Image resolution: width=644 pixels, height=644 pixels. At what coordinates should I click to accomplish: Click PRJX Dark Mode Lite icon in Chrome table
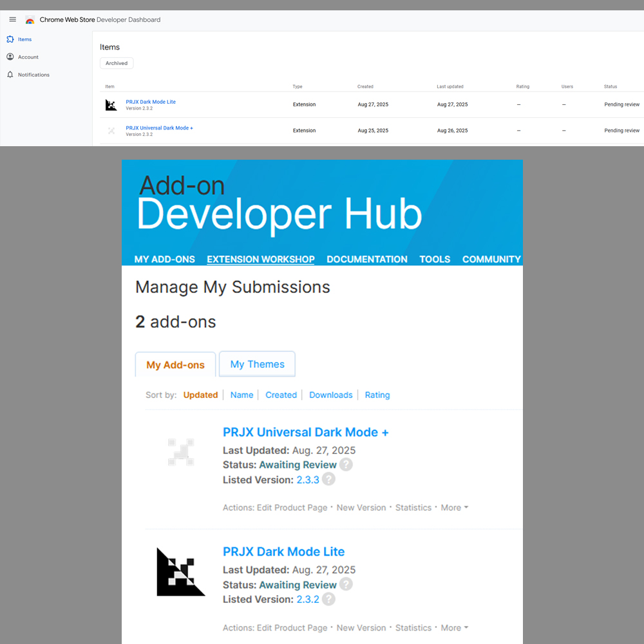(111, 105)
